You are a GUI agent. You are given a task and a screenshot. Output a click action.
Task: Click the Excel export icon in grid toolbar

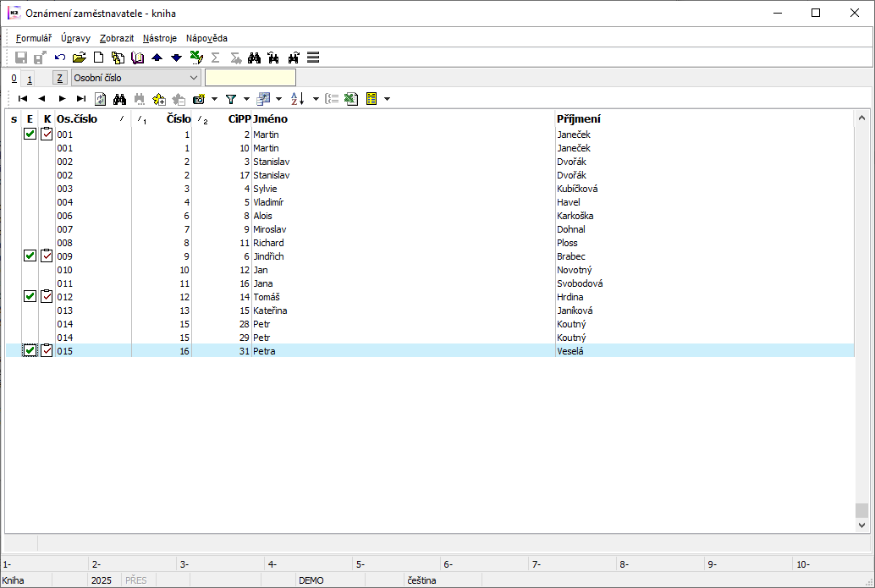coord(351,99)
